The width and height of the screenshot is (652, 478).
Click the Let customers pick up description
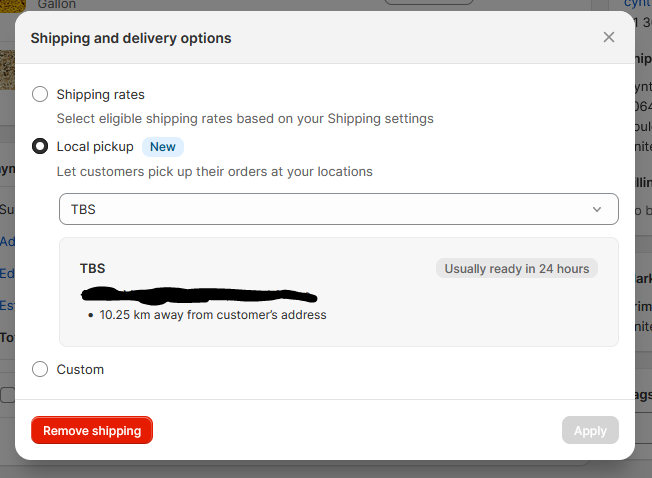214,171
